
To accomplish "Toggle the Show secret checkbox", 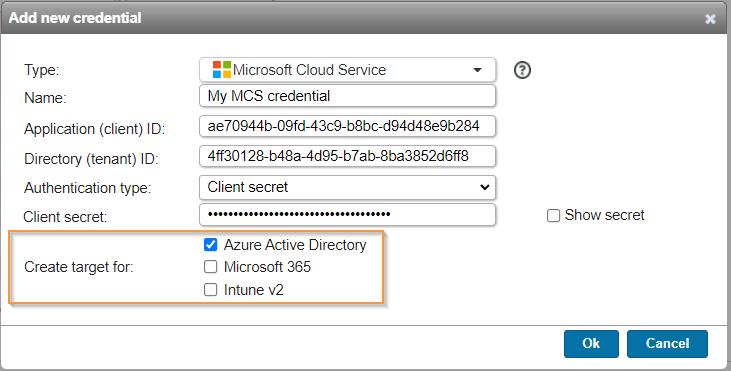I will [553, 216].
